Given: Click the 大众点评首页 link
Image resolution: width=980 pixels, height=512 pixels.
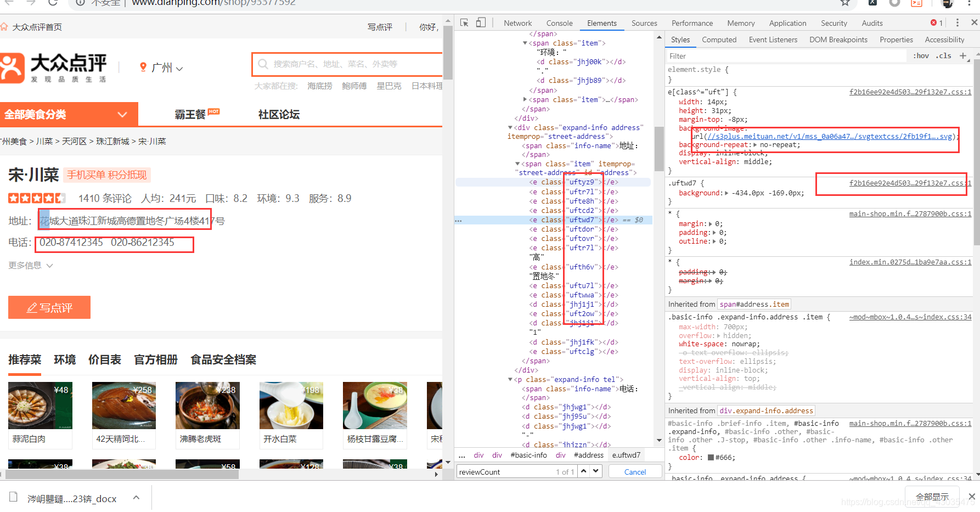Looking at the screenshot, I should [37, 27].
